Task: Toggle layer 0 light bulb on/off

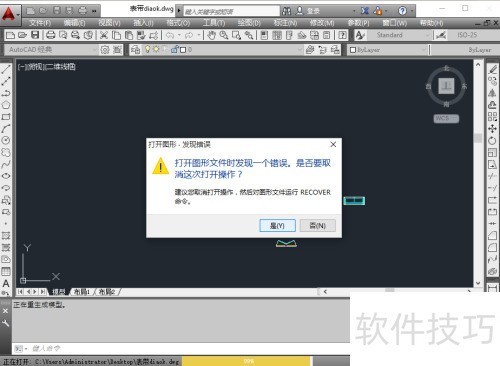Action: tap(147, 49)
